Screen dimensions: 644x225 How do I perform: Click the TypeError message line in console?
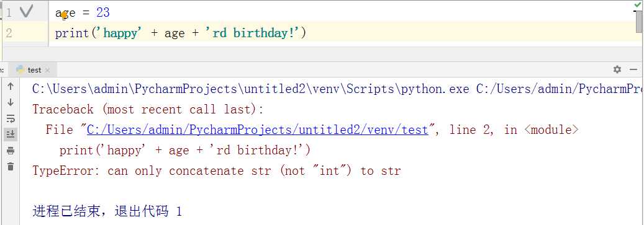217,170
